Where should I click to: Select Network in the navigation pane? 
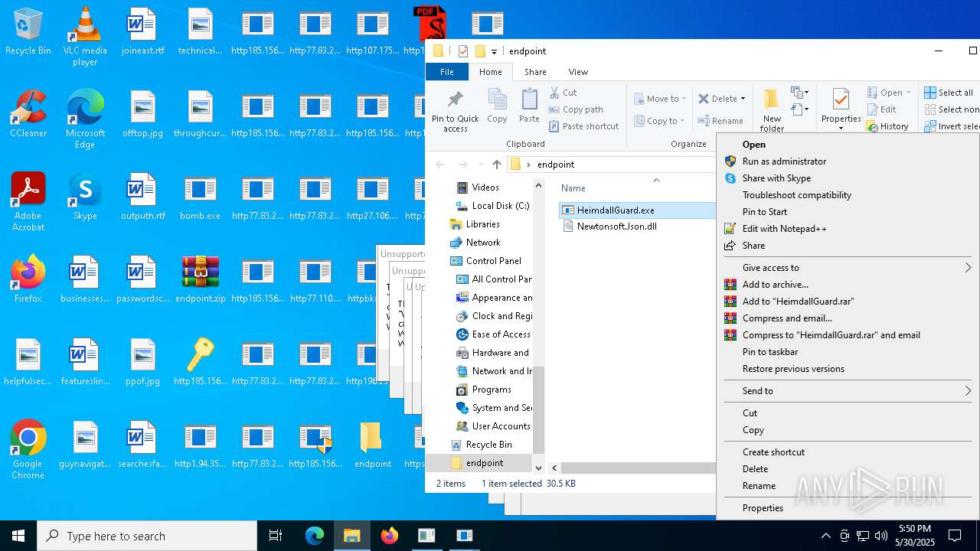pos(475,243)
